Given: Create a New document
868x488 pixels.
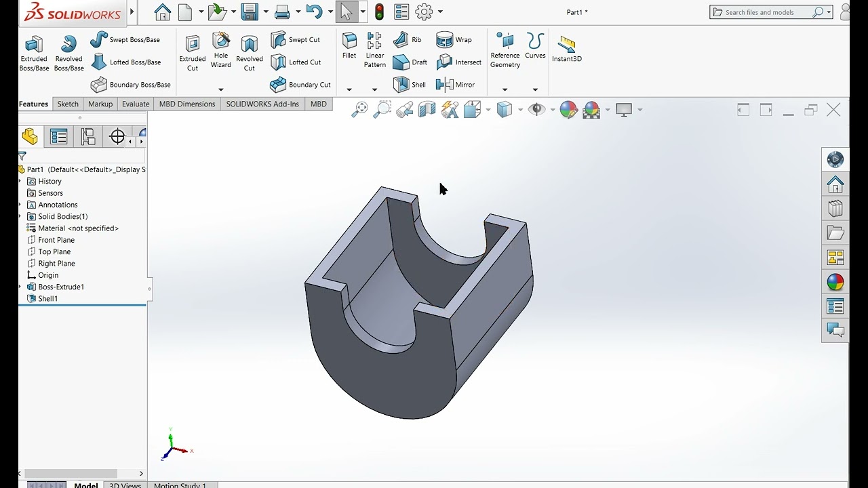Looking at the screenshot, I should pyautogui.click(x=185, y=12).
